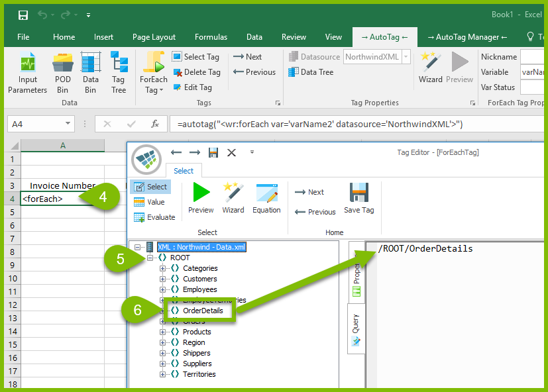Switch to the Home ribbon tab
Viewport: 548px width, 392px height.
pos(64,37)
